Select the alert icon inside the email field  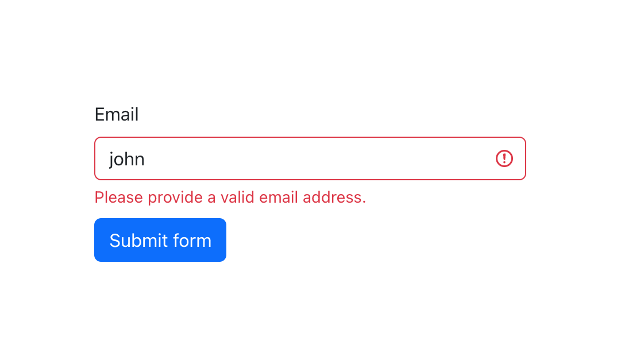[x=504, y=158]
